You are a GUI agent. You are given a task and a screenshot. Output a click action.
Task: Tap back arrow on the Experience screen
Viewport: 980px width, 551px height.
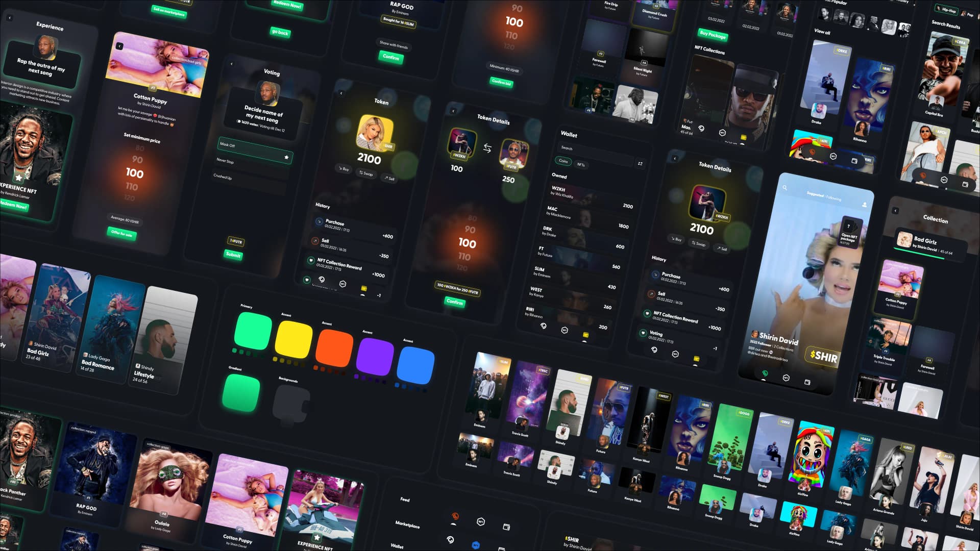pos(10,18)
